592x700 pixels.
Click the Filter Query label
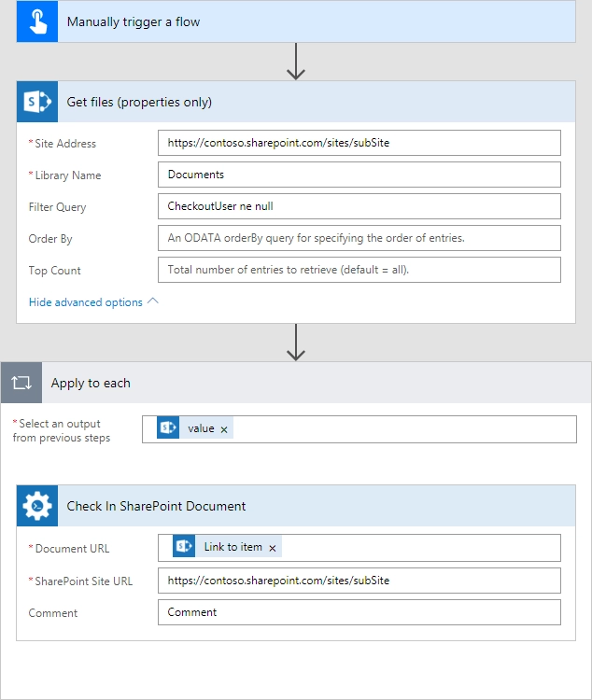pyautogui.click(x=57, y=207)
